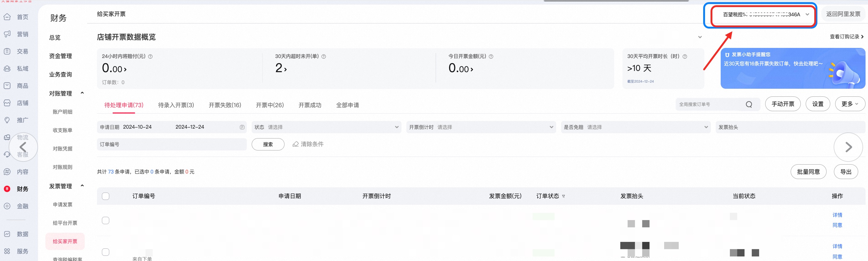Click help icon beside 24小时内将赔付

tap(151, 56)
